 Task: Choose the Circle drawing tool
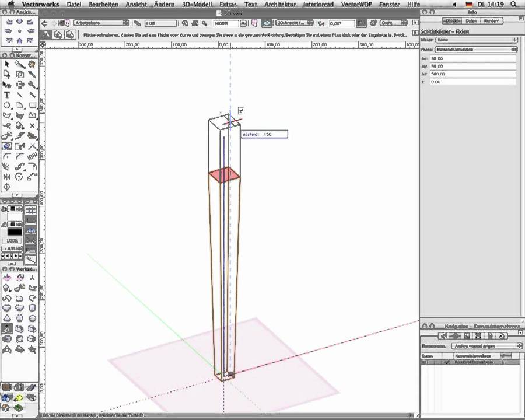pos(6,105)
